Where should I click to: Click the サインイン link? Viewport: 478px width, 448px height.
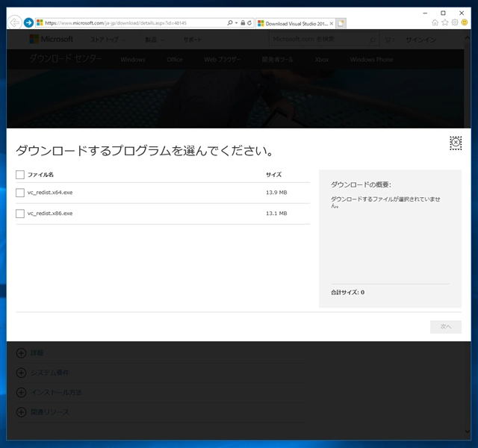420,40
